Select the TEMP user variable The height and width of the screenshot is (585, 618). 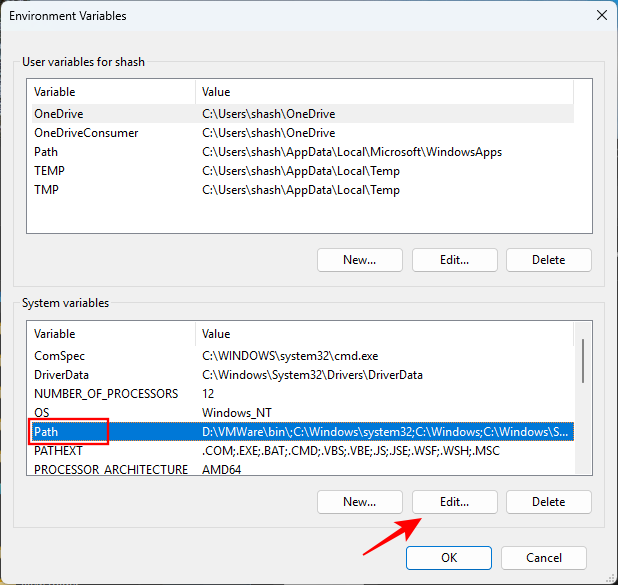pos(303,171)
